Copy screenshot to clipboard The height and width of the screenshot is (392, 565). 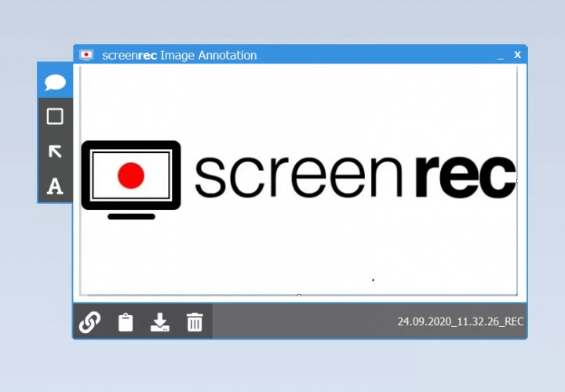pos(126,322)
